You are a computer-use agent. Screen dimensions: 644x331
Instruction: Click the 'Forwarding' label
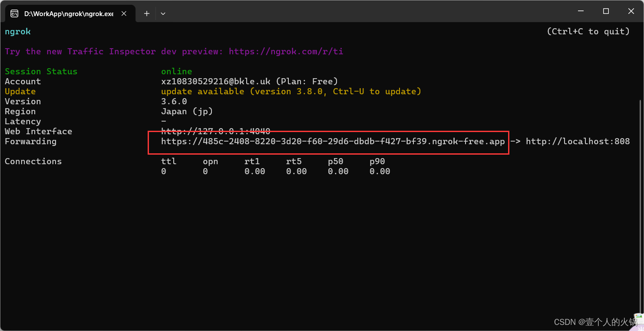[x=31, y=142]
